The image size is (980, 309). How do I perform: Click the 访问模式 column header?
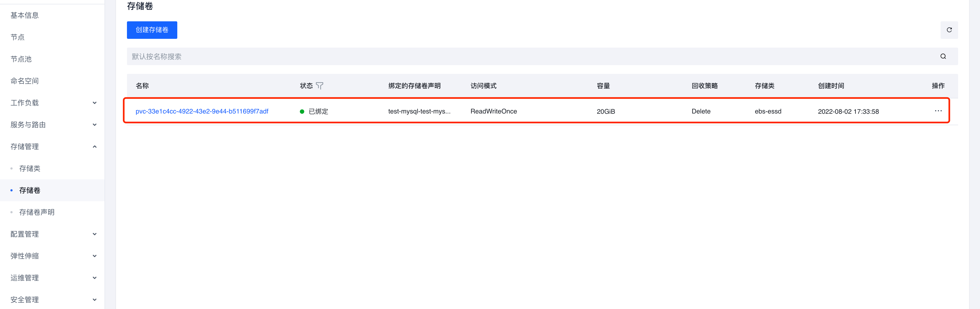(x=483, y=86)
